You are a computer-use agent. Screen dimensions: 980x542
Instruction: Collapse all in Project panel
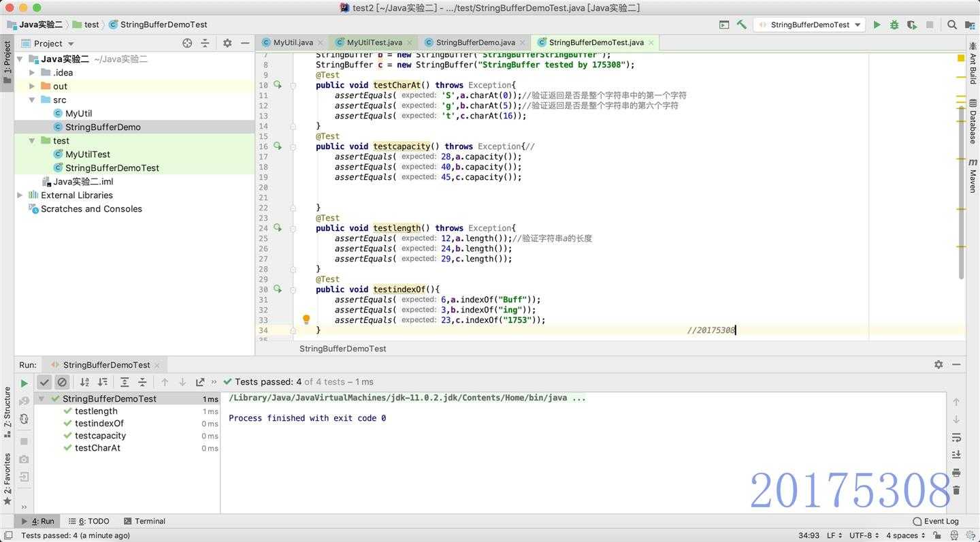205,43
